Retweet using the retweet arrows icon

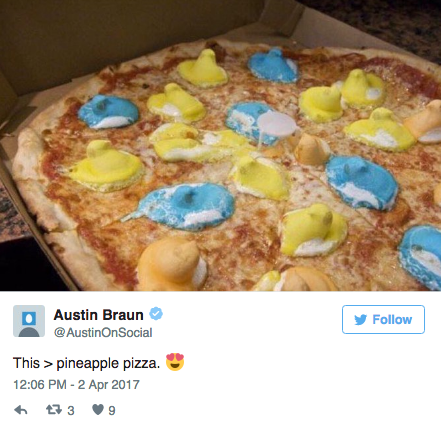54,410
